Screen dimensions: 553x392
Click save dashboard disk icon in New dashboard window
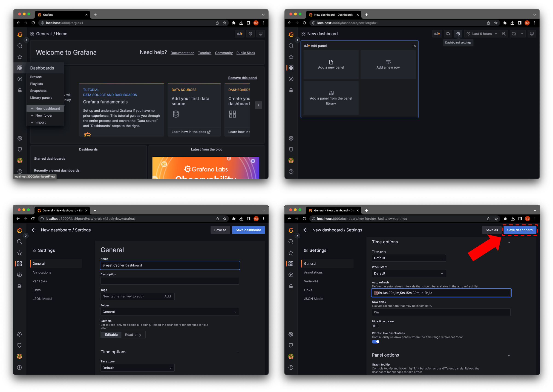click(x=448, y=34)
